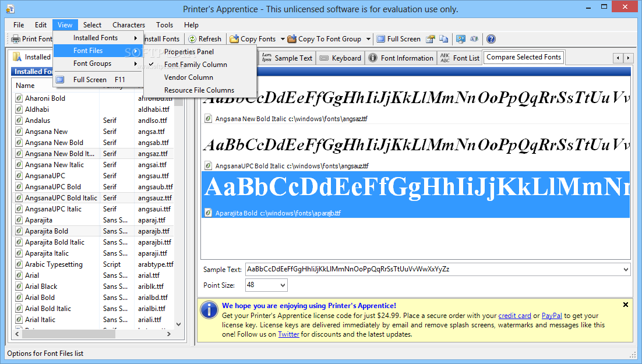Open the Tools menu
642x364 pixels.
tap(165, 25)
